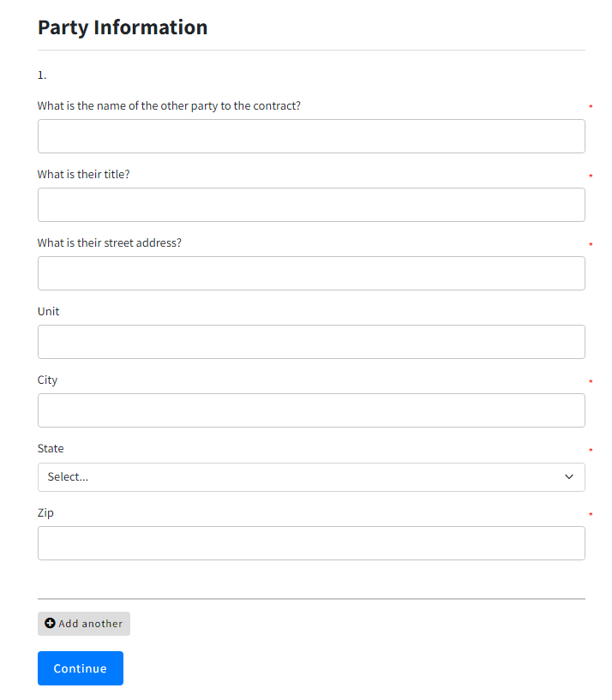Click the State dropdown chevron arrow
This screenshot has height=700, width=612.
coord(569,477)
